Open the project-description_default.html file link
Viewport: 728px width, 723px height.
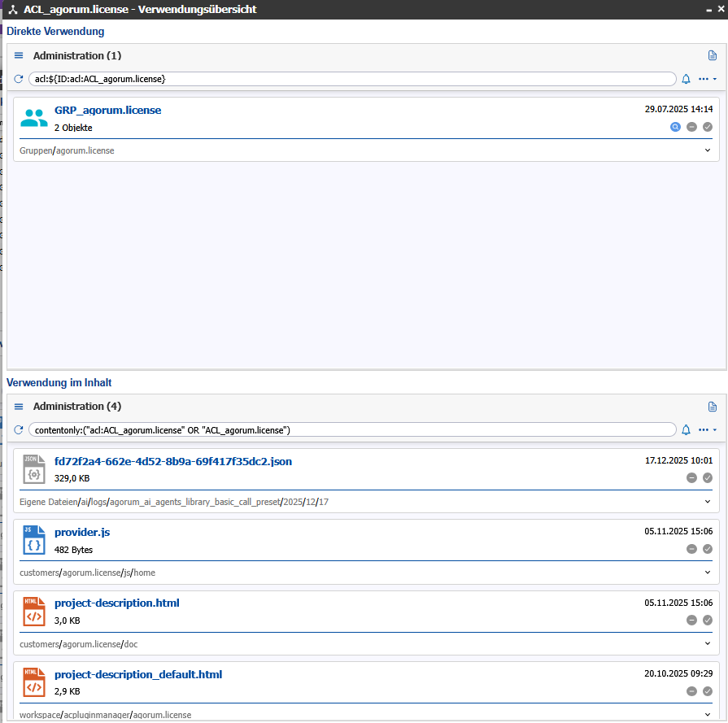[137, 674]
